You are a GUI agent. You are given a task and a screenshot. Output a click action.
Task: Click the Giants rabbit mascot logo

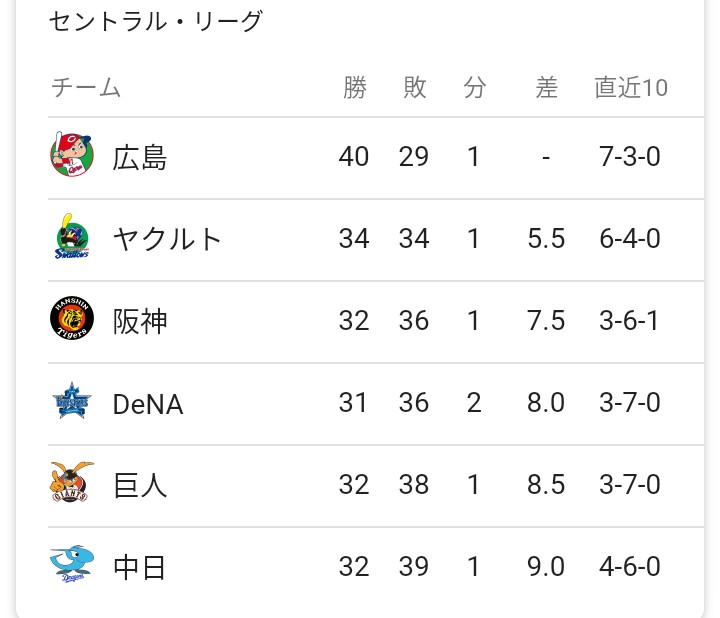coord(72,482)
